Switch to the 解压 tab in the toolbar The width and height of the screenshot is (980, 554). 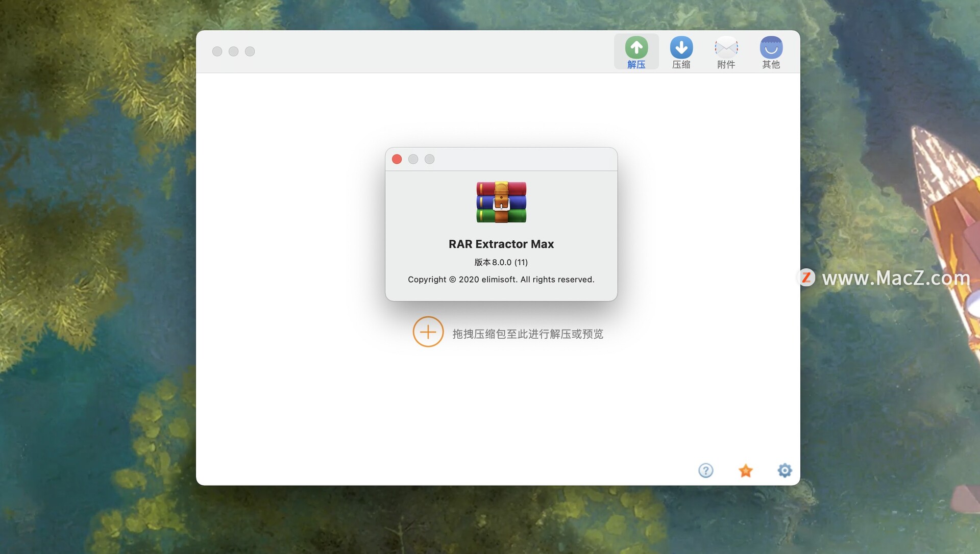click(x=636, y=51)
